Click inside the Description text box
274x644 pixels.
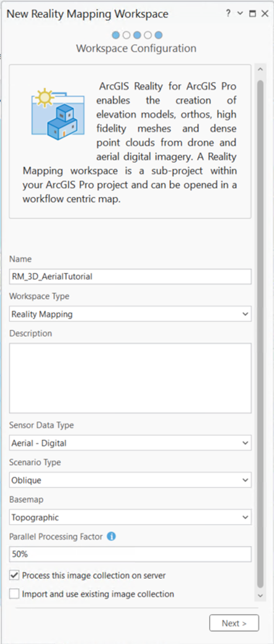pos(130,378)
